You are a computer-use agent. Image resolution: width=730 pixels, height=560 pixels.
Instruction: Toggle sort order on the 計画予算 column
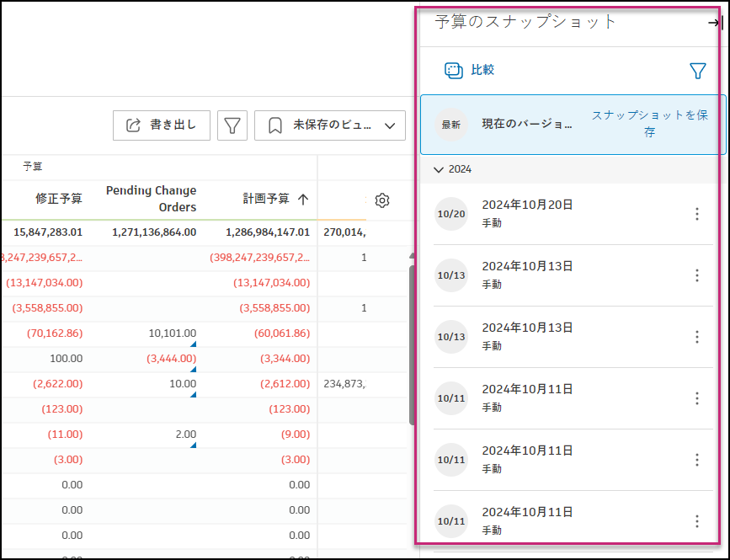click(305, 200)
